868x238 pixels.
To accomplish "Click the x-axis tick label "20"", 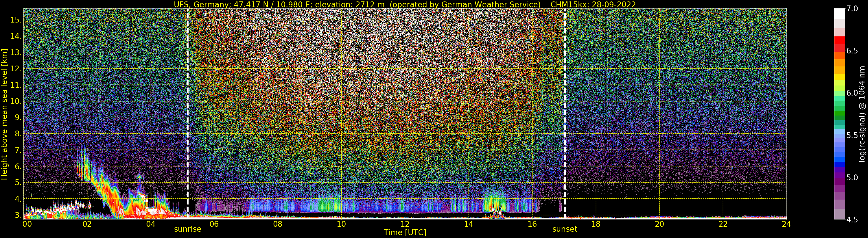I will click(659, 224).
